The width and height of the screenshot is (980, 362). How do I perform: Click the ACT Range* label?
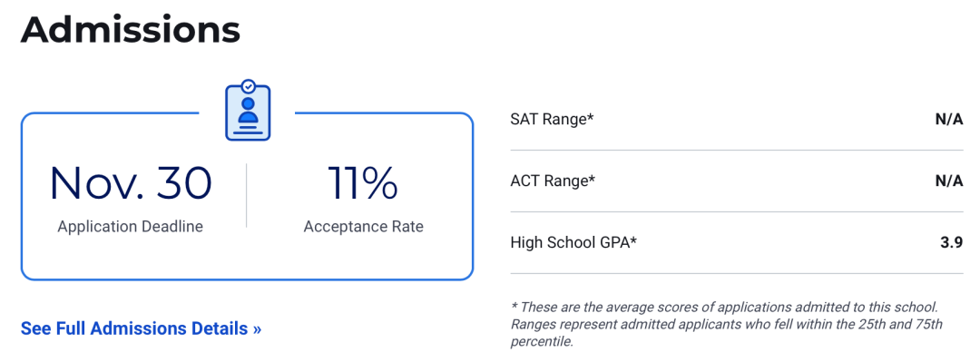tap(553, 181)
